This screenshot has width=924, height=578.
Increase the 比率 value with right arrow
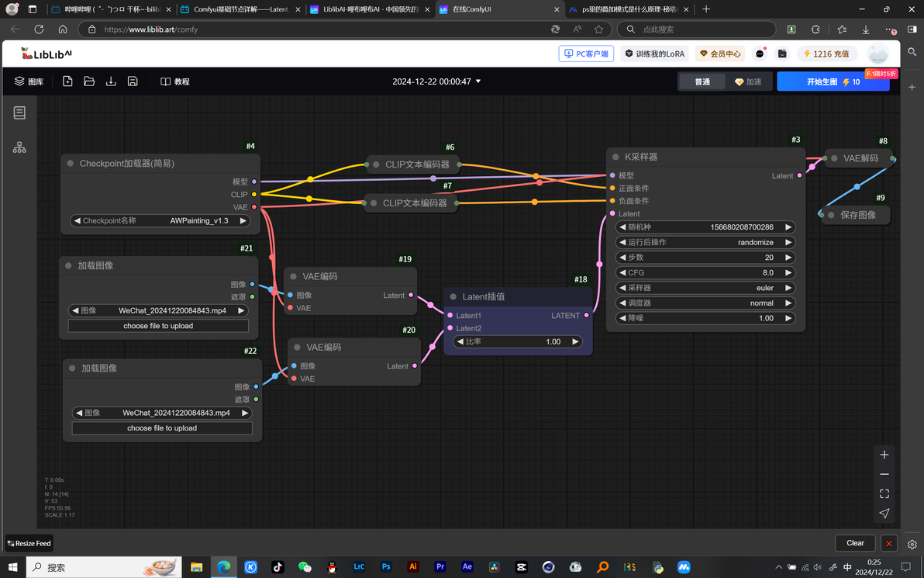click(575, 341)
